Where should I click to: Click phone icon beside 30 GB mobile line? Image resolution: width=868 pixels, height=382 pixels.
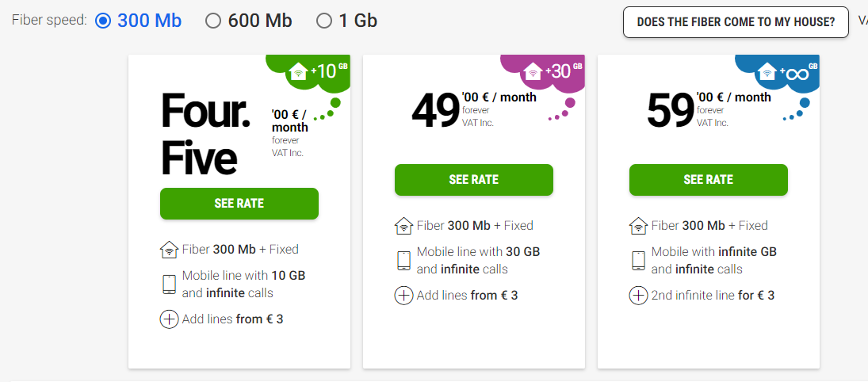(x=403, y=260)
